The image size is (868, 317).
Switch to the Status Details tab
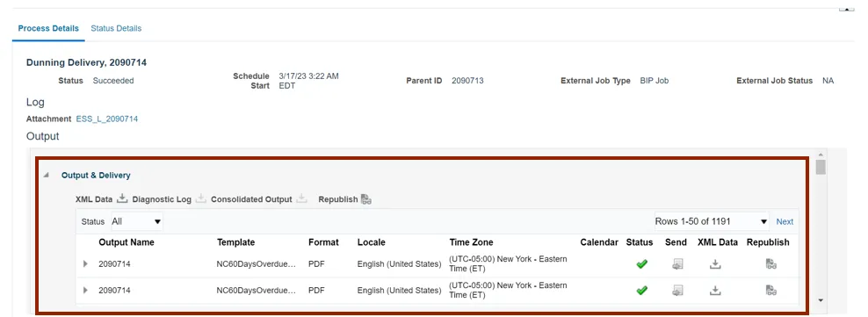pyautogui.click(x=116, y=28)
